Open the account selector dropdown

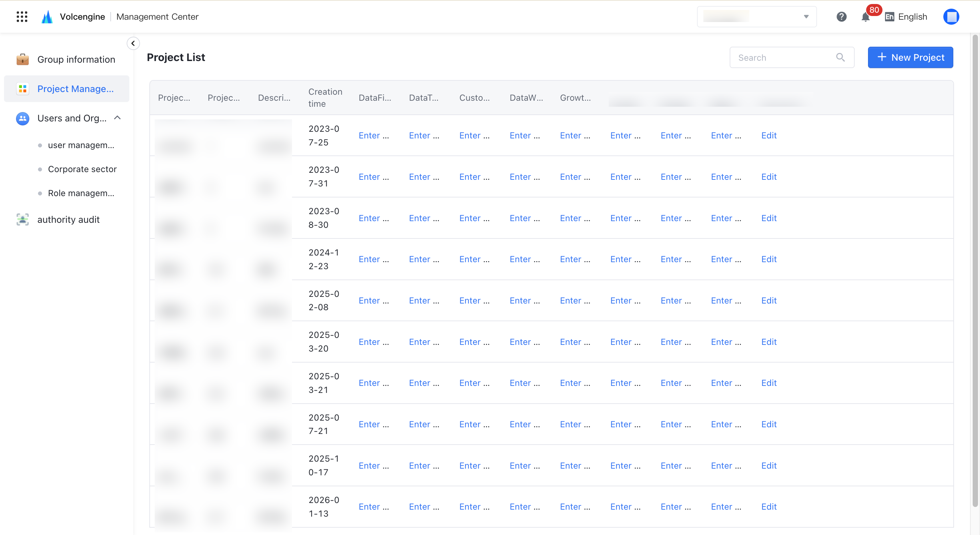756,16
